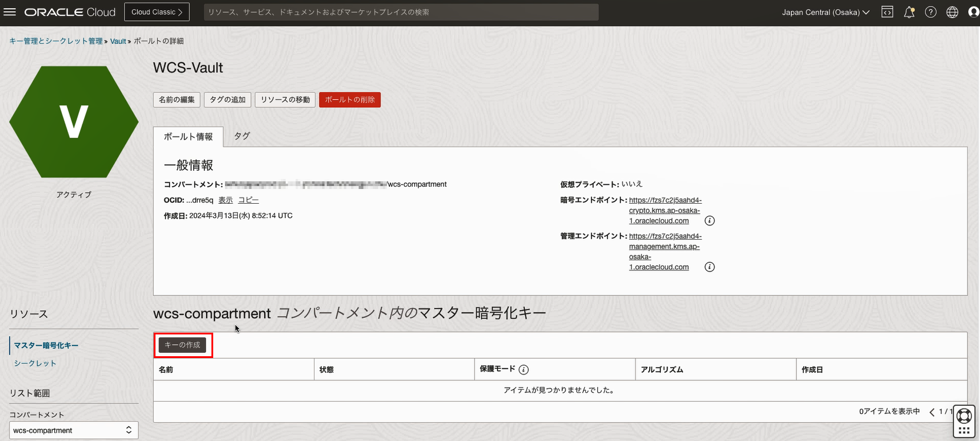Click the キーの作成 button
This screenshot has width=980, height=441.
182,345
